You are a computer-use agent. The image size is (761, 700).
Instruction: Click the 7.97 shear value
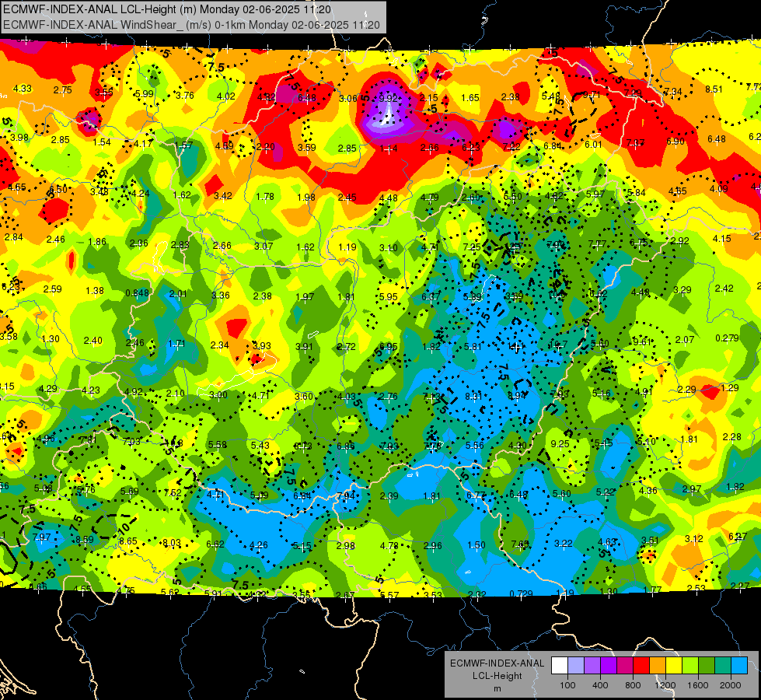(42, 537)
